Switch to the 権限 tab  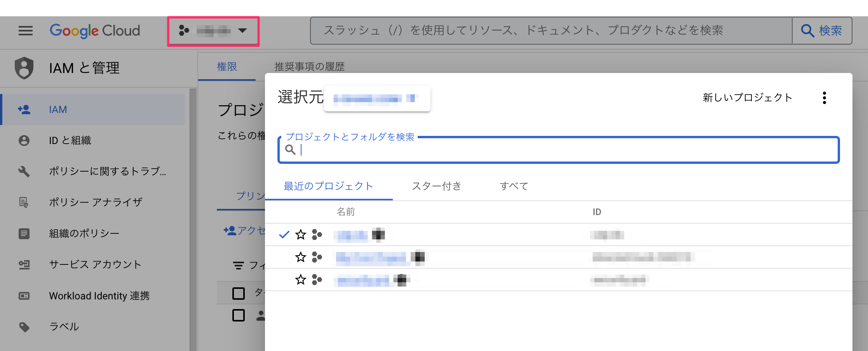(x=227, y=67)
